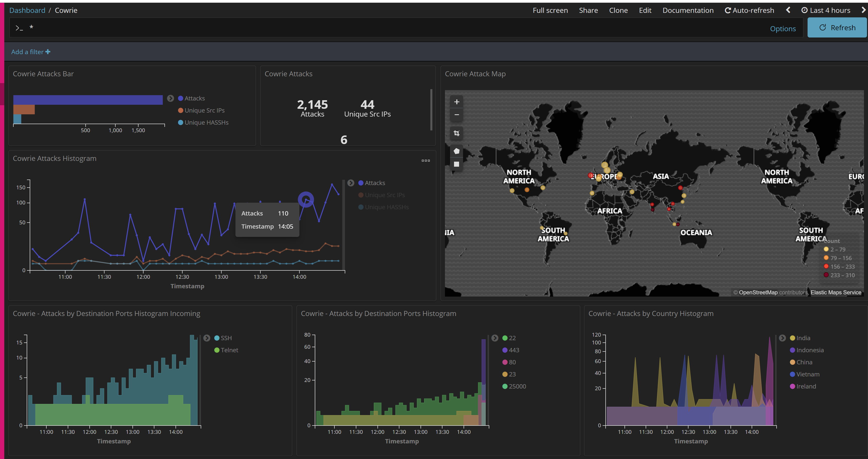Image resolution: width=868 pixels, height=459 pixels.
Task: Click the Cowrie Attacks metric panel scrollbar
Action: pyautogui.click(x=431, y=110)
